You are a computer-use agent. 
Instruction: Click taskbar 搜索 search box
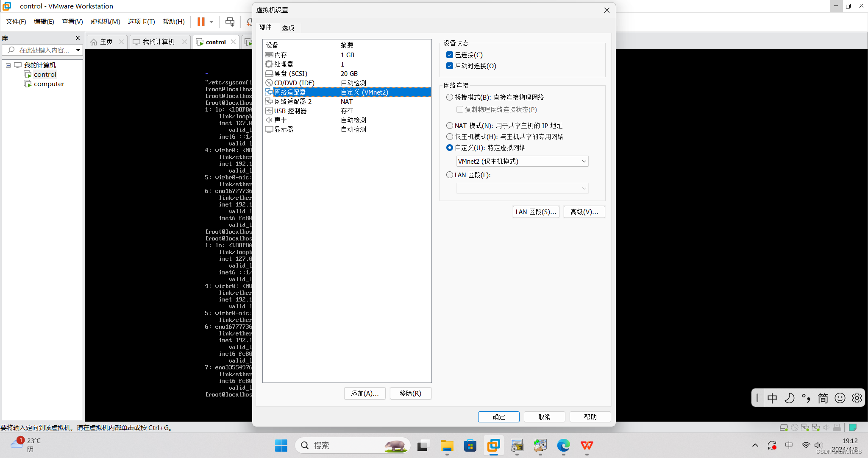click(x=352, y=445)
